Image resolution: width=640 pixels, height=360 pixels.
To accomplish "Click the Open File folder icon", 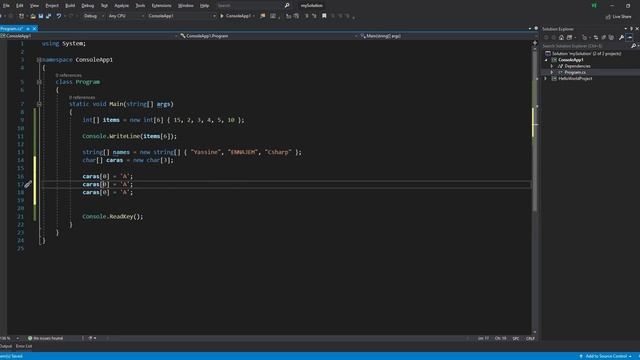I will [33, 16].
